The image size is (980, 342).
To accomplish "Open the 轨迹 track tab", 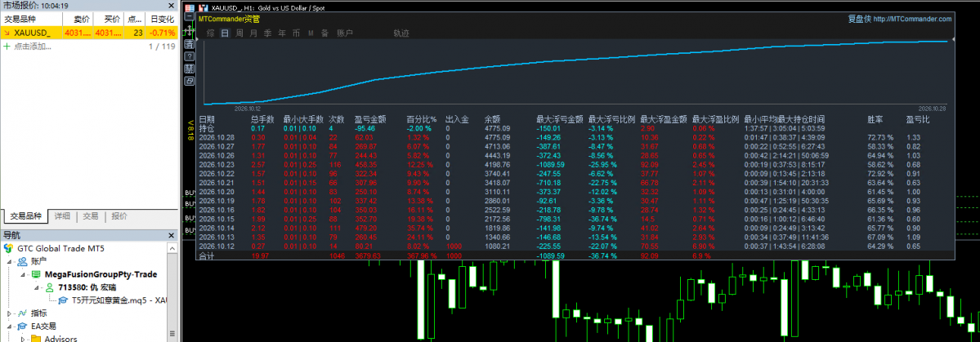I will pos(402,33).
